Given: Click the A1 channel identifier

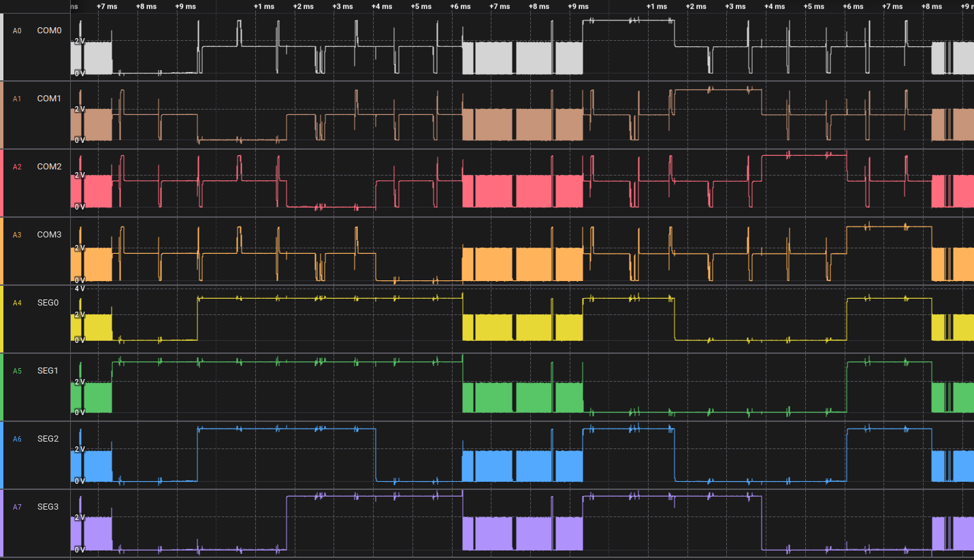Looking at the screenshot, I should [x=17, y=99].
